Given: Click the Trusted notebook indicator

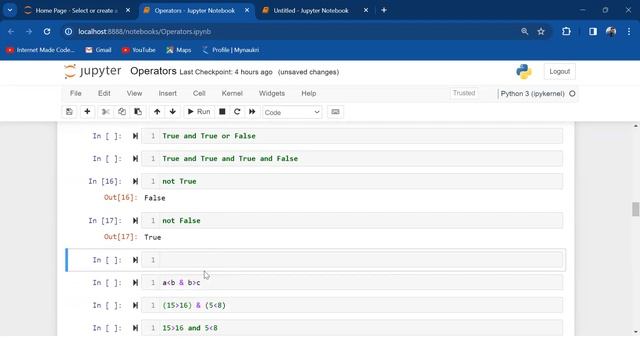Looking at the screenshot, I should [464, 93].
